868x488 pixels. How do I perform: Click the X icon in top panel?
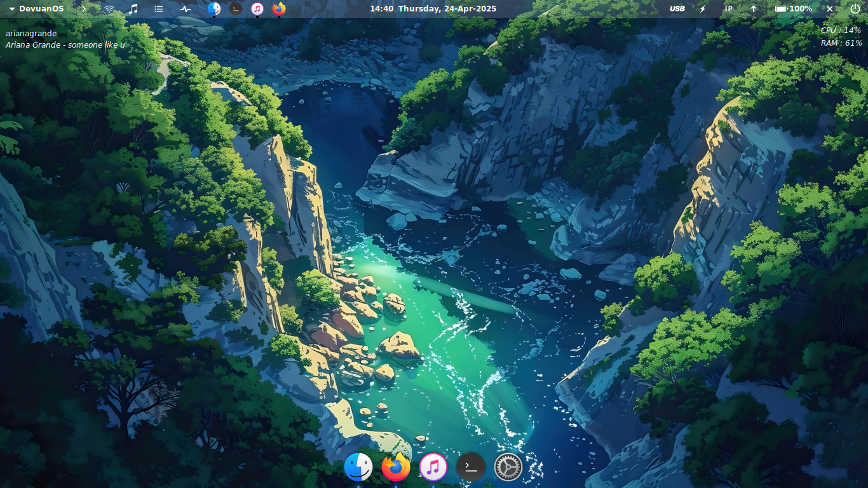tap(830, 9)
